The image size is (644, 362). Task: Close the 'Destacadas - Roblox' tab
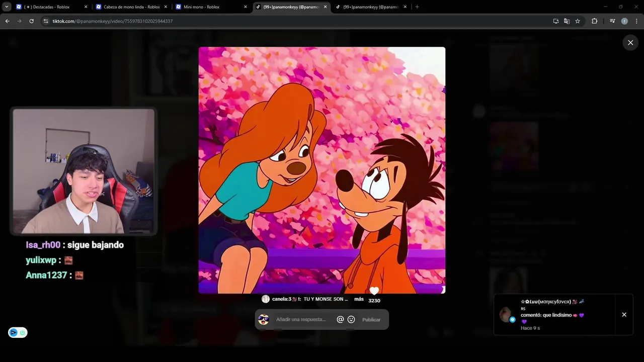tap(86, 7)
